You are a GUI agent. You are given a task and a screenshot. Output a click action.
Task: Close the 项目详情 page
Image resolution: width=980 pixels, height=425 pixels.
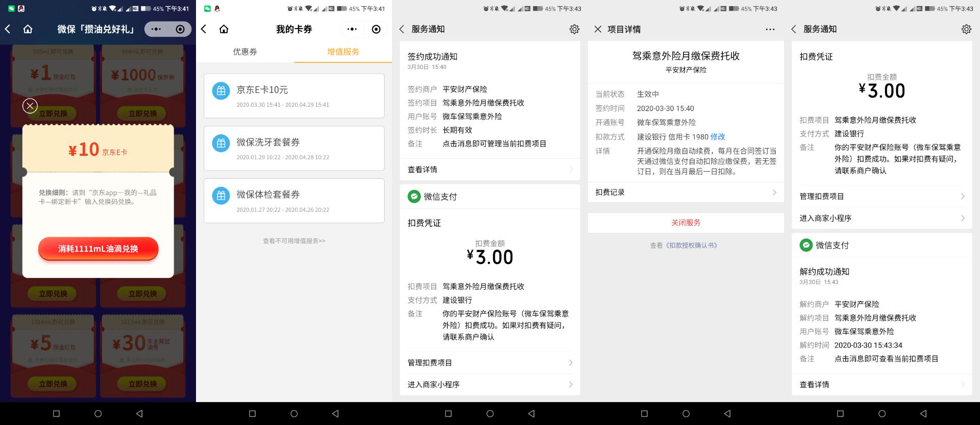coord(598,29)
